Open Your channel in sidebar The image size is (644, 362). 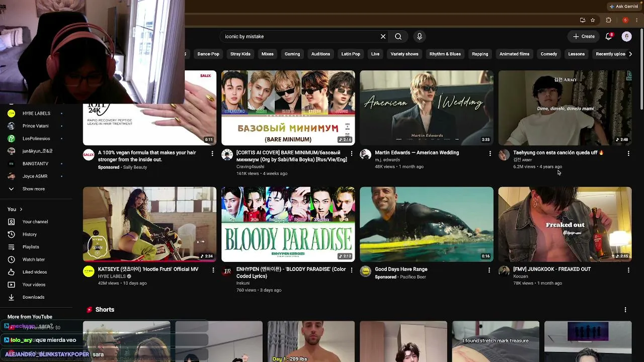(x=36, y=222)
